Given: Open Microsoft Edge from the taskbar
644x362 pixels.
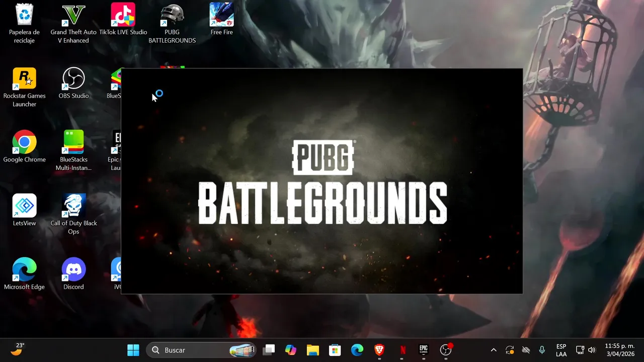Looking at the screenshot, I should tap(357, 350).
